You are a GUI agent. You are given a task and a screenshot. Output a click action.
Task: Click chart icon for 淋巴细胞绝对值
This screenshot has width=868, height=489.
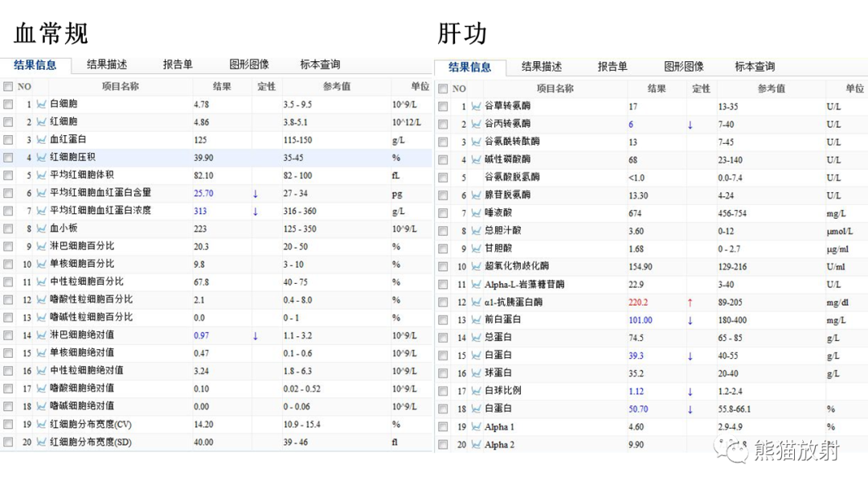pyautogui.click(x=41, y=335)
